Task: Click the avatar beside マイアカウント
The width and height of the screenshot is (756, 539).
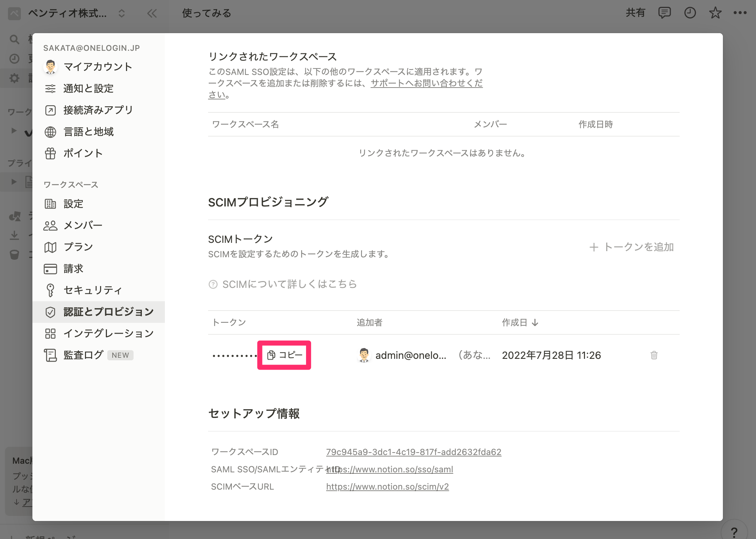Action: (x=50, y=67)
